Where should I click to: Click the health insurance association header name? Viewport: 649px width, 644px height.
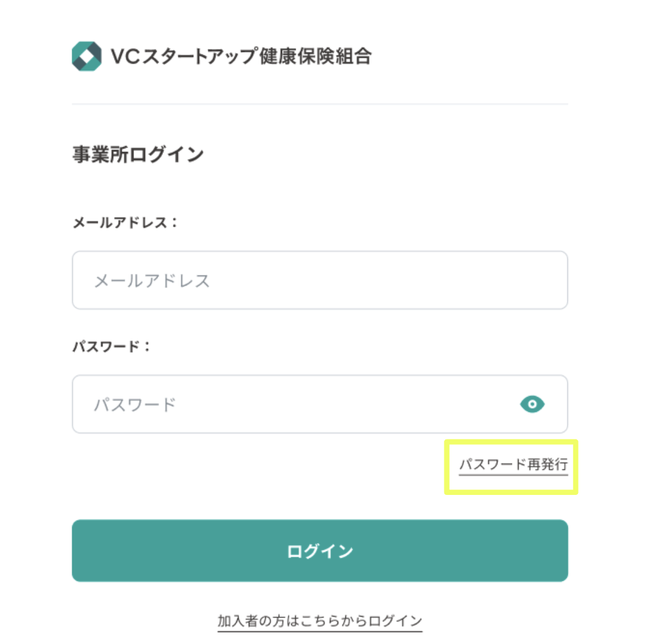(241, 57)
